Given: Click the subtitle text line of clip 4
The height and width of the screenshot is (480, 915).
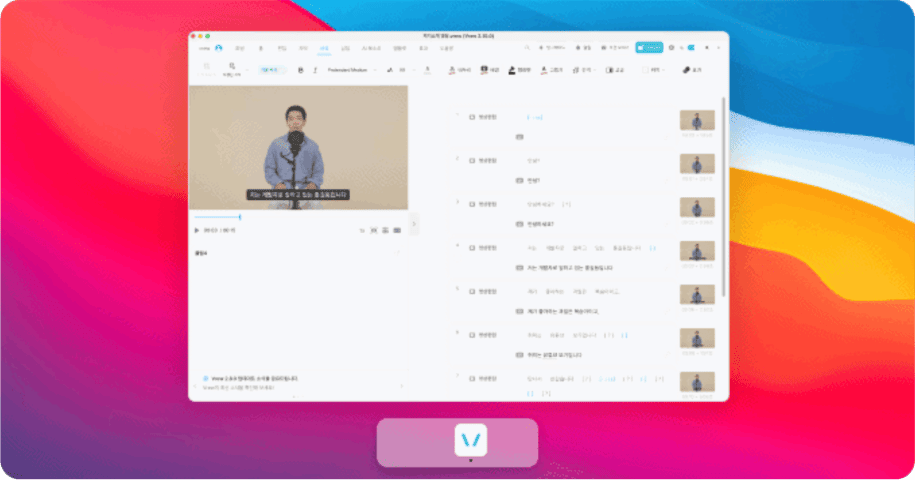Looking at the screenshot, I should 570,268.
